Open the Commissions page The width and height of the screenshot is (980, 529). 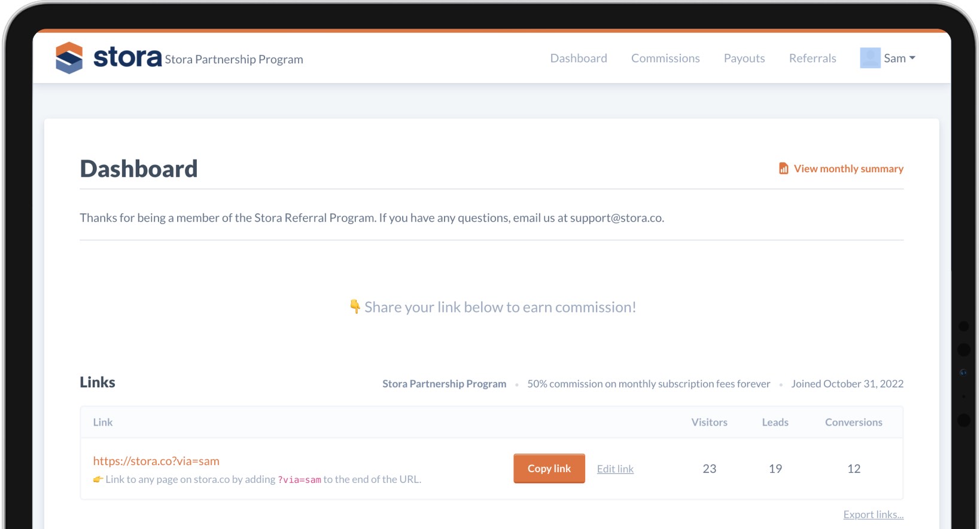click(665, 58)
